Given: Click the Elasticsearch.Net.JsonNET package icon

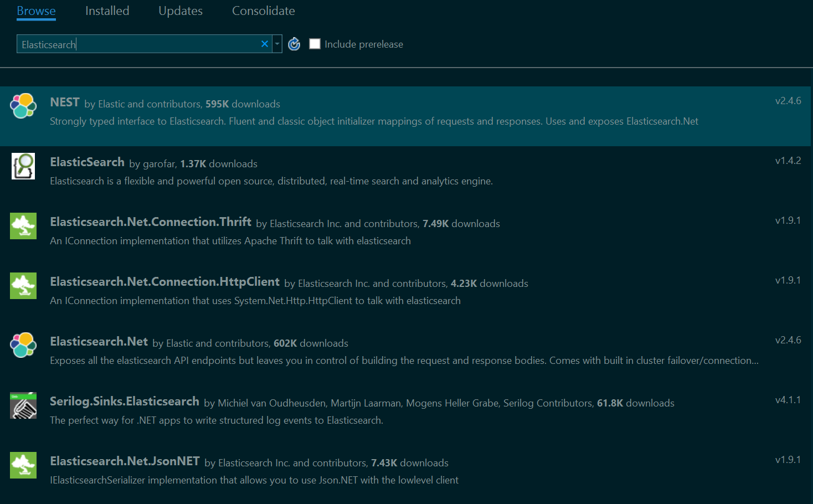Looking at the screenshot, I should [23, 465].
